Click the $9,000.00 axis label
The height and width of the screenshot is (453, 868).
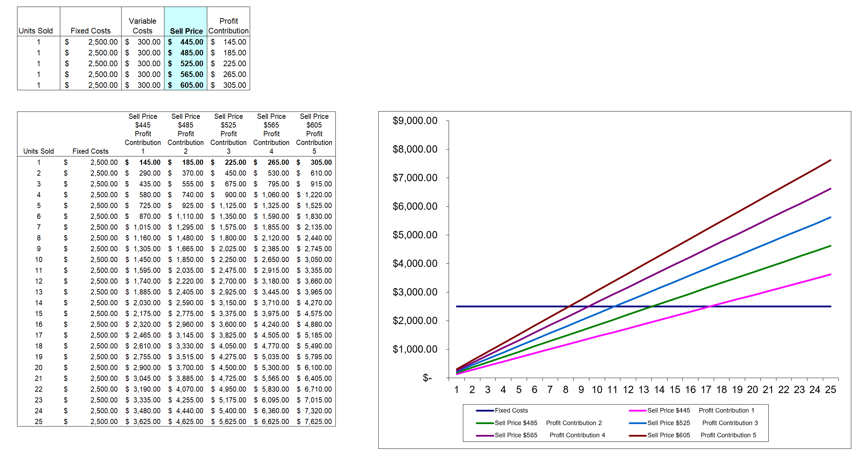tap(414, 121)
